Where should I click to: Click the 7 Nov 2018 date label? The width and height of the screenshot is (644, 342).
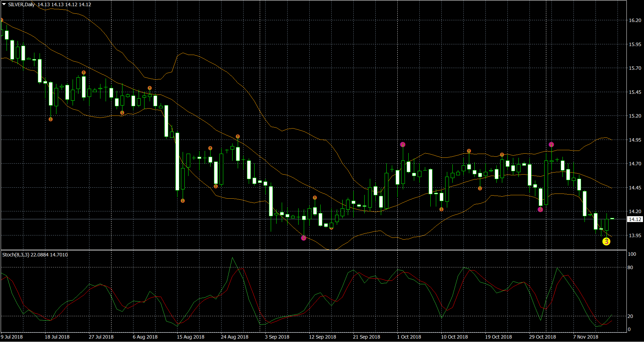point(586,337)
